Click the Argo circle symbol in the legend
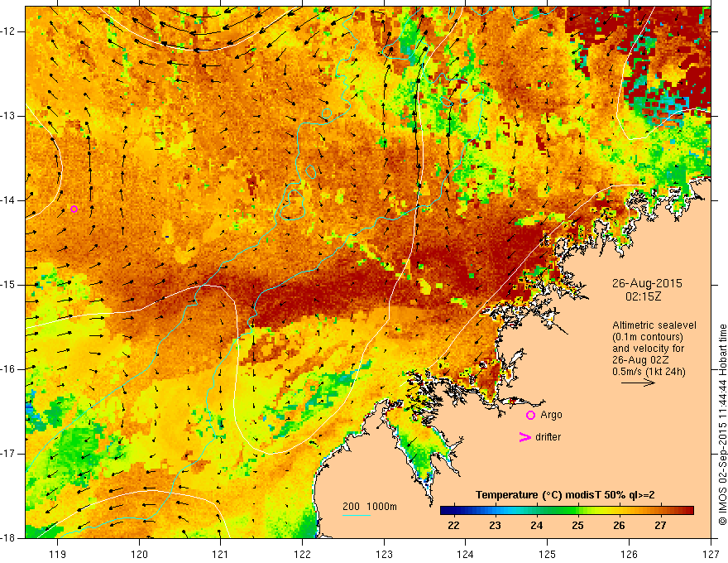This screenshot has width=728, height=563. pyautogui.click(x=530, y=416)
